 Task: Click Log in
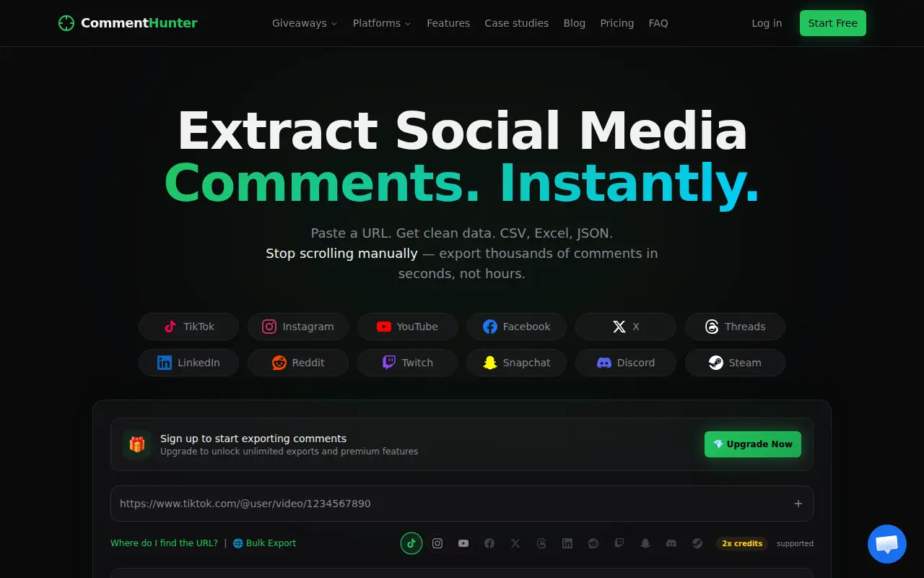point(767,23)
